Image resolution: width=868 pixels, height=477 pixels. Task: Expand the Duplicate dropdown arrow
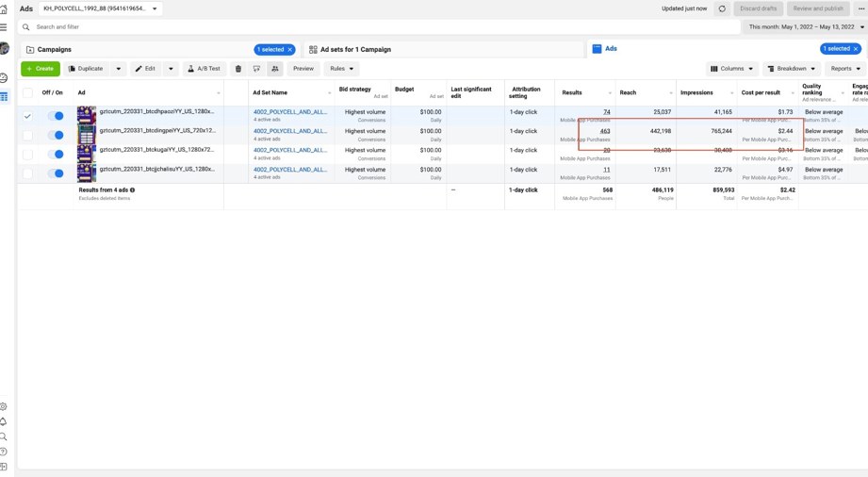coord(118,69)
